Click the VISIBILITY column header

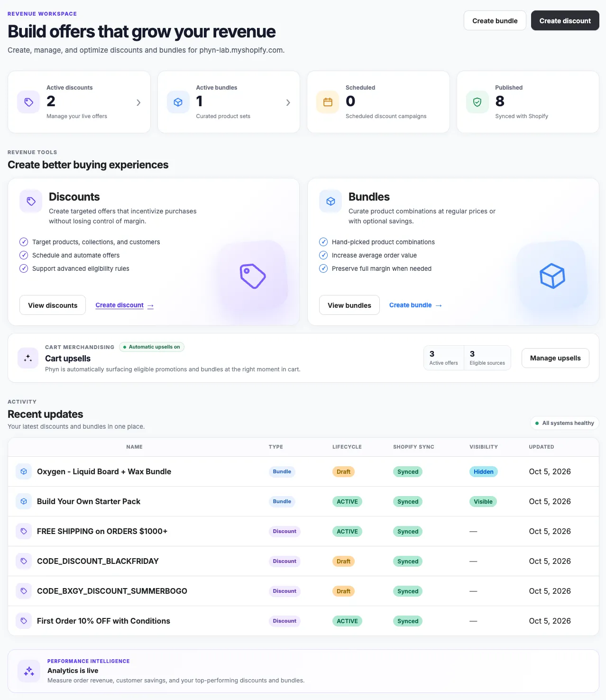tap(484, 447)
